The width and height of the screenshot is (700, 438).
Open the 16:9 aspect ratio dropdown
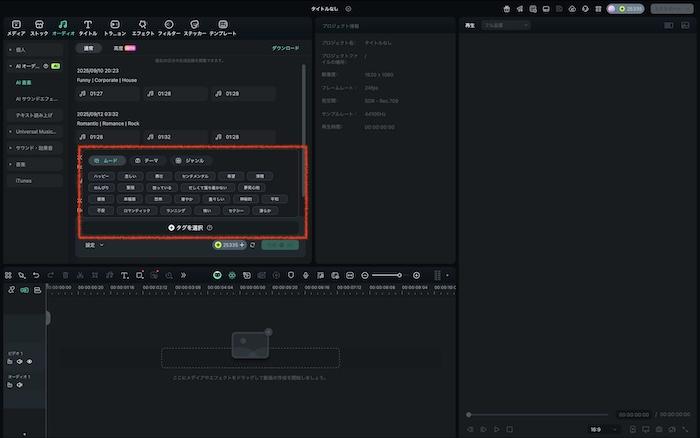pyautogui.click(x=597, y=429)
